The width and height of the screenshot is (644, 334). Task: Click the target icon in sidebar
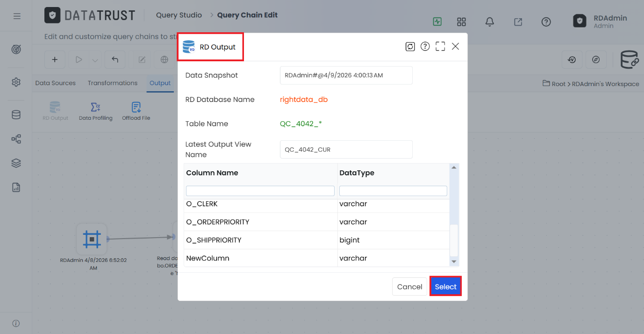pyautogui.click(x=16, y=49)
